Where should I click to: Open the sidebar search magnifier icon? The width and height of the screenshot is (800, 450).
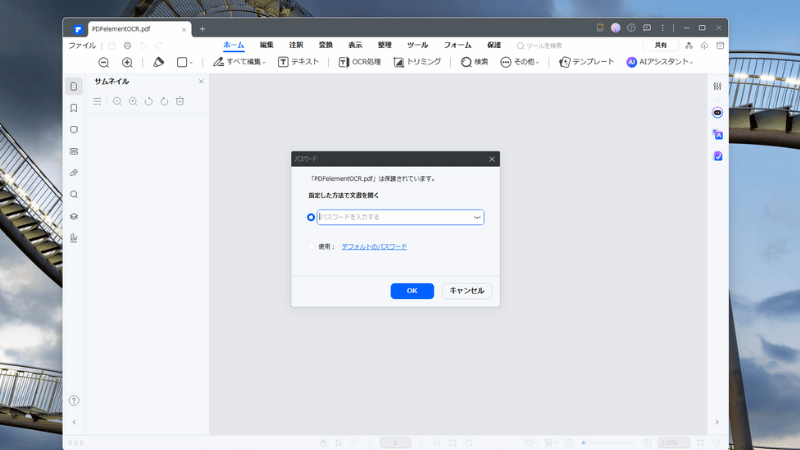click(x=74, y=194)
